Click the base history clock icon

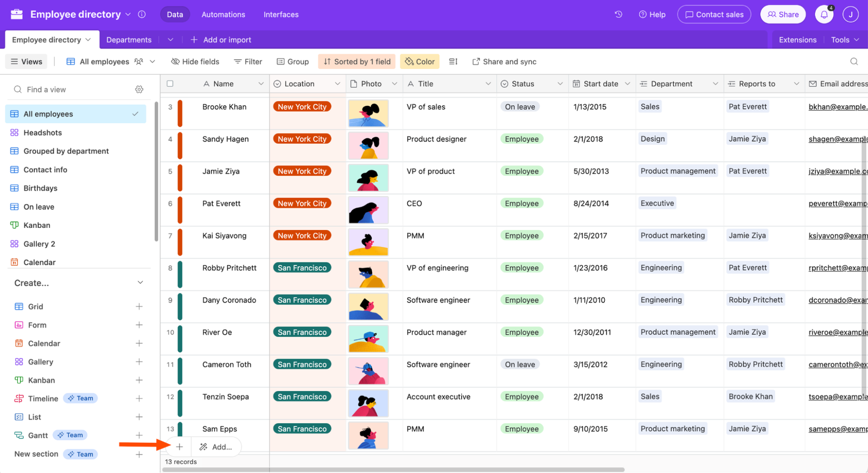tap(618, 15)
